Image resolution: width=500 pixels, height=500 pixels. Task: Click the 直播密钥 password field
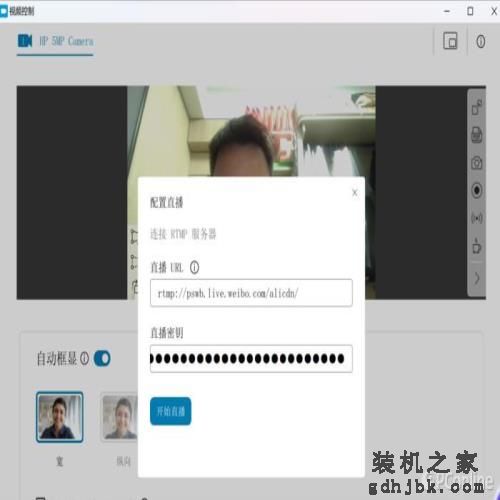[x=251, y=358]
